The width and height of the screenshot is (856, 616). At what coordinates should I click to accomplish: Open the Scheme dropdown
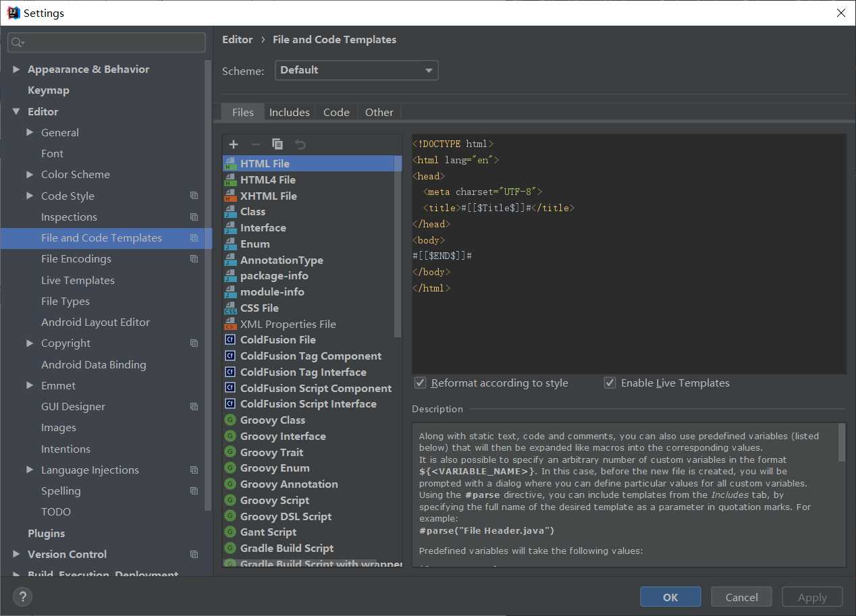coord(356,70)
